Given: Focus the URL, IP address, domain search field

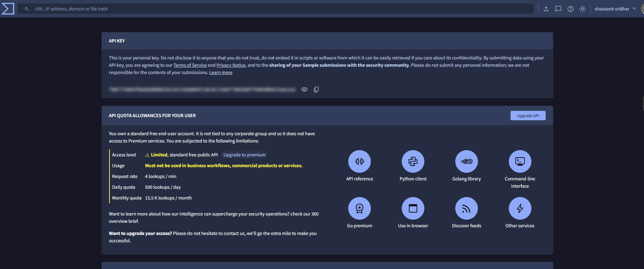Looking at the screenshot, I should pos(276,9).
